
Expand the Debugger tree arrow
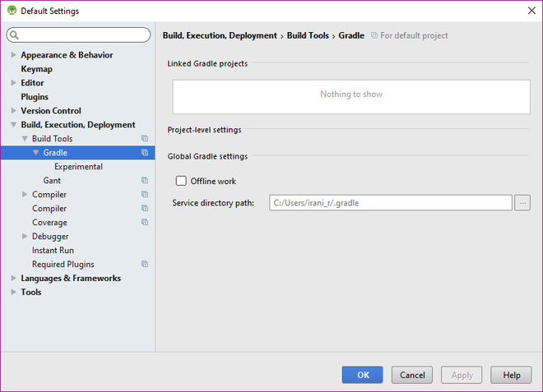[x=25, y=236]
